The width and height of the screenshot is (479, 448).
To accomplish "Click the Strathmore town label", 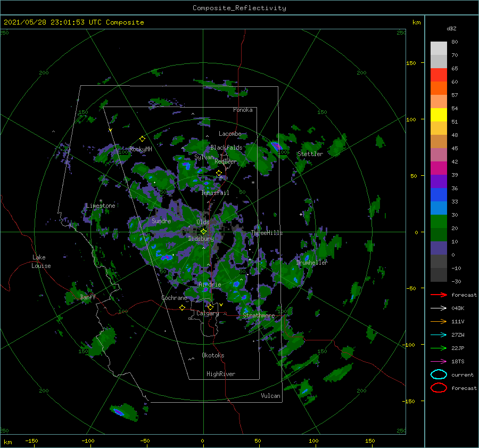I will pyautogui.click(x=259, y=315).
